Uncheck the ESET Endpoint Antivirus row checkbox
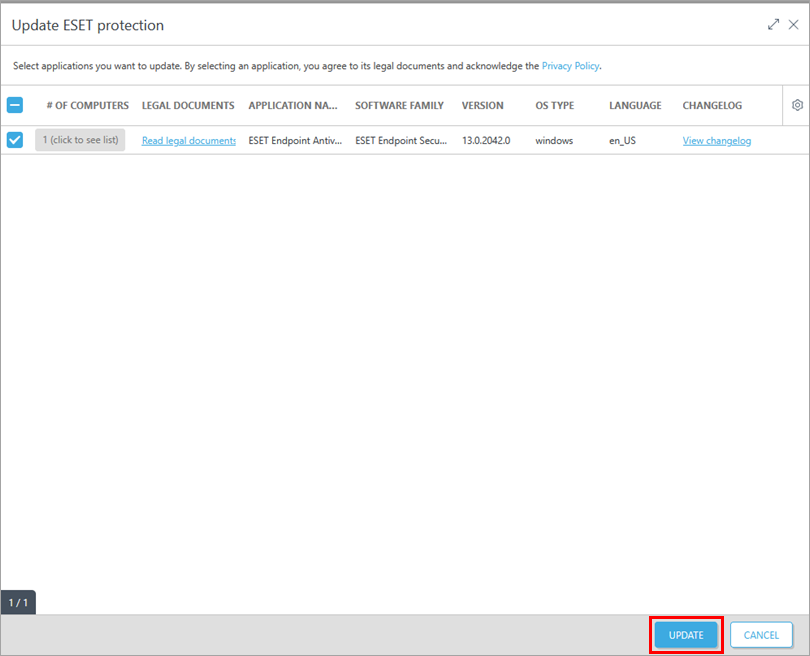The width and height of the screenshot is (810, 656). point(15,140)
